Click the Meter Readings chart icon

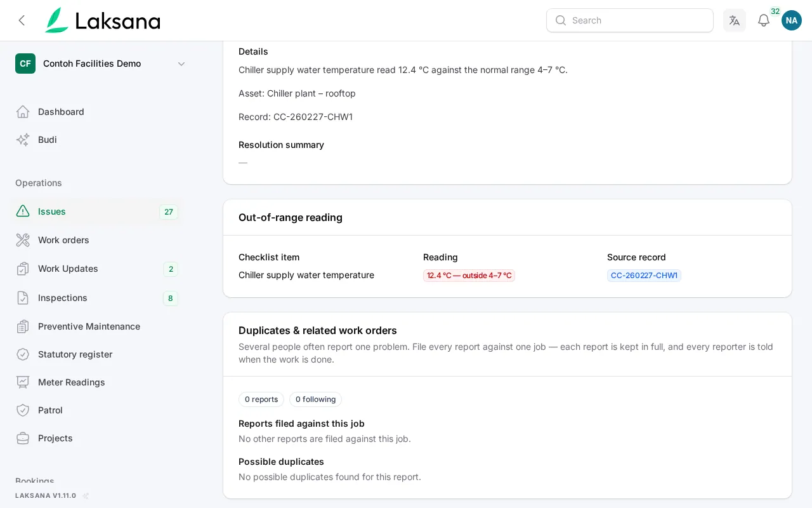[23, 382]
